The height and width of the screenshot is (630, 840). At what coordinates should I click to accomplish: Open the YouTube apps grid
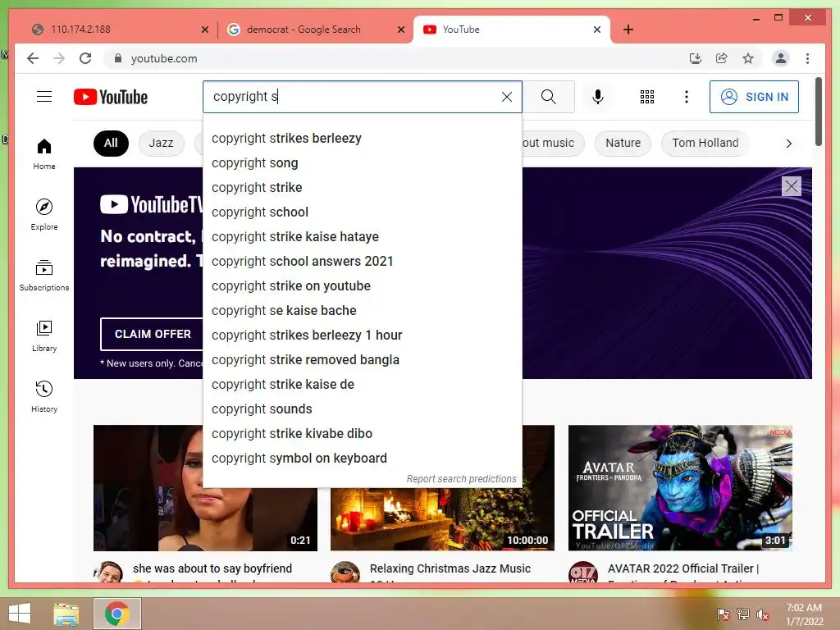click(647, 97)
